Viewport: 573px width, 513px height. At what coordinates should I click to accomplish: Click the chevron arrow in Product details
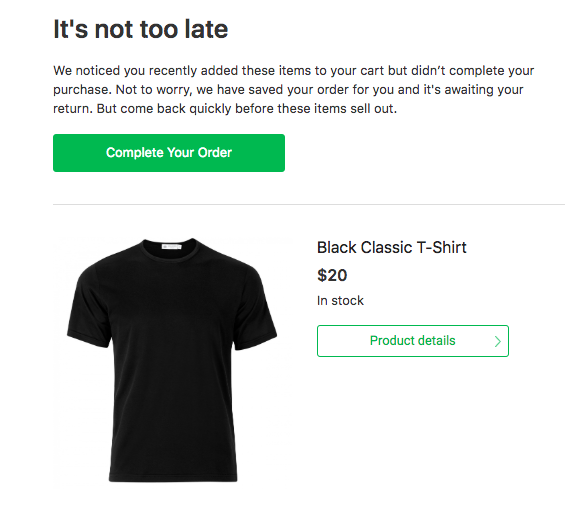click(x=497, y=341)
